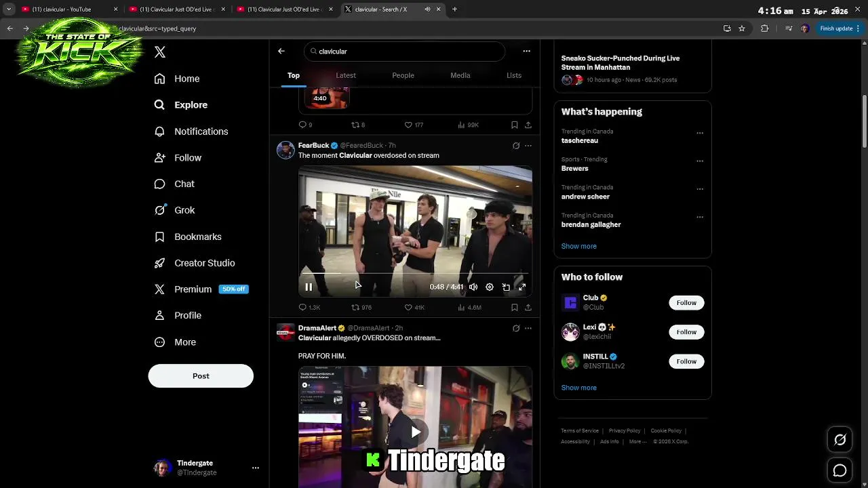Open Grok from sidebar
This screenshot has width=868, height=488.
pos(174,210)
